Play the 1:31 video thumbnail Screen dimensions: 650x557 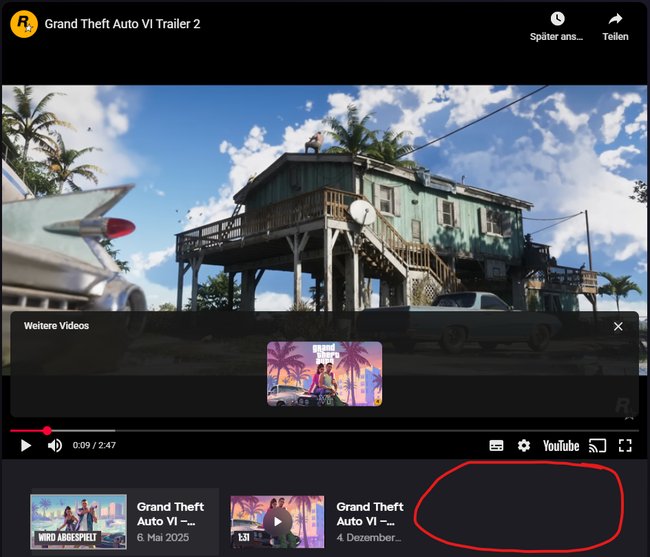tap(277, 522)
